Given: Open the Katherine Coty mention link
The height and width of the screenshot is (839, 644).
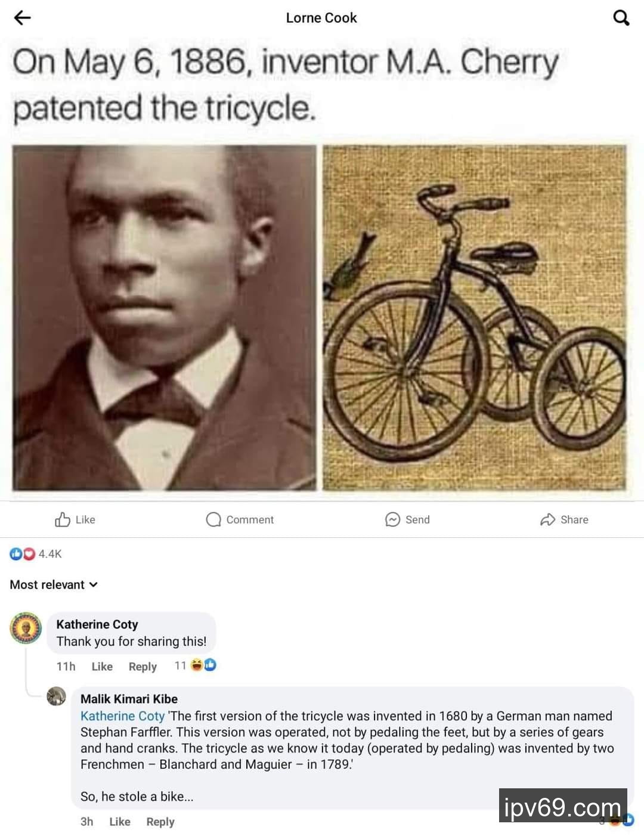Looking at the screenshot, I should (x=122, y=716).
